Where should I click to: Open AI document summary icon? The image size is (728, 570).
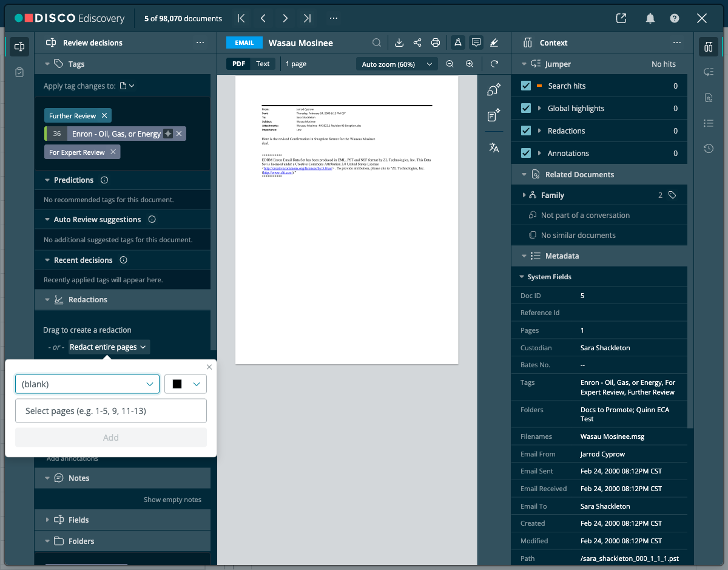click(494, 115)
